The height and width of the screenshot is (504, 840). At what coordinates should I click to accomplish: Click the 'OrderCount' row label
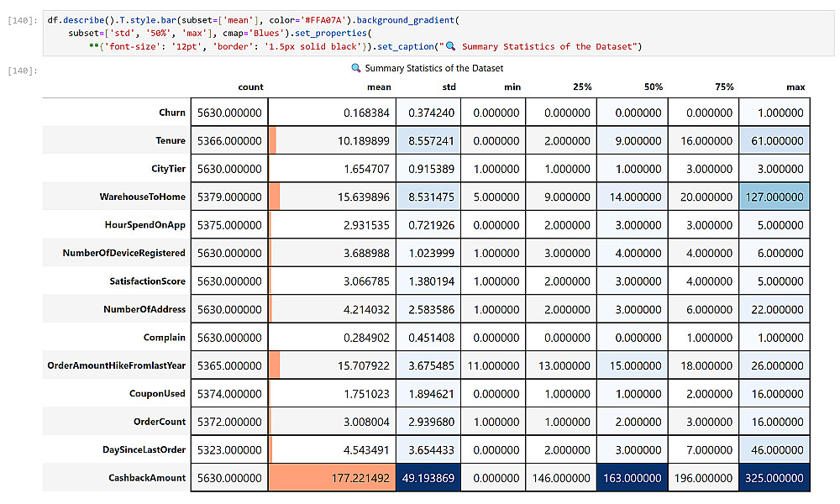(x=160, y=422)
